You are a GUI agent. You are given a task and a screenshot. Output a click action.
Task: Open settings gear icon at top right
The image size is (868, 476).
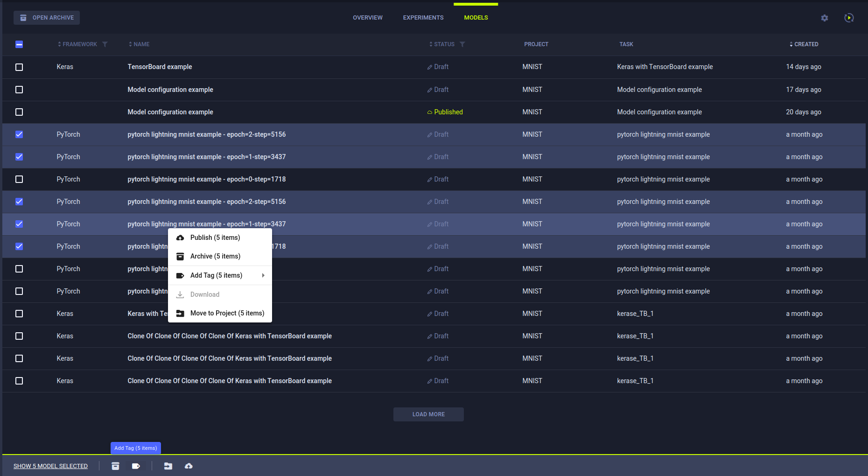coord(825,18)
